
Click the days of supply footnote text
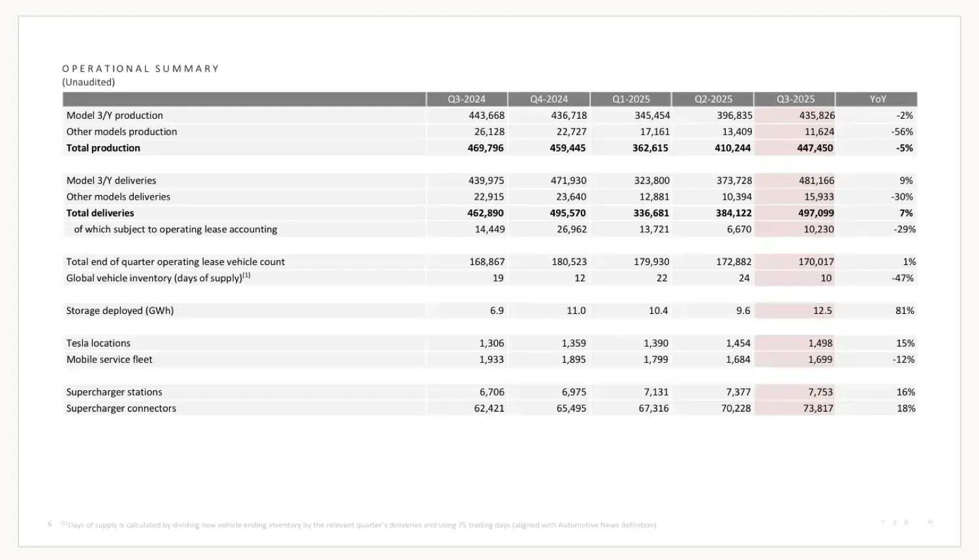[x=362, y=525]
